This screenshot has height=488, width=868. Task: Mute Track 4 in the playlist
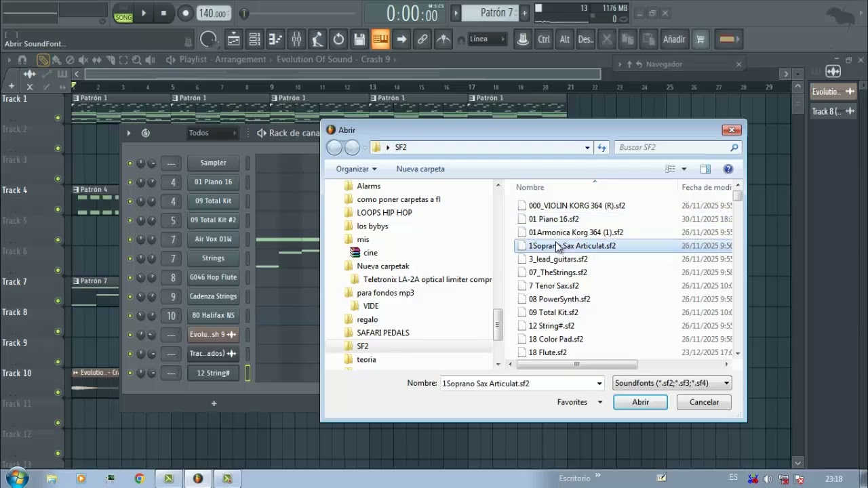point(58,209)
